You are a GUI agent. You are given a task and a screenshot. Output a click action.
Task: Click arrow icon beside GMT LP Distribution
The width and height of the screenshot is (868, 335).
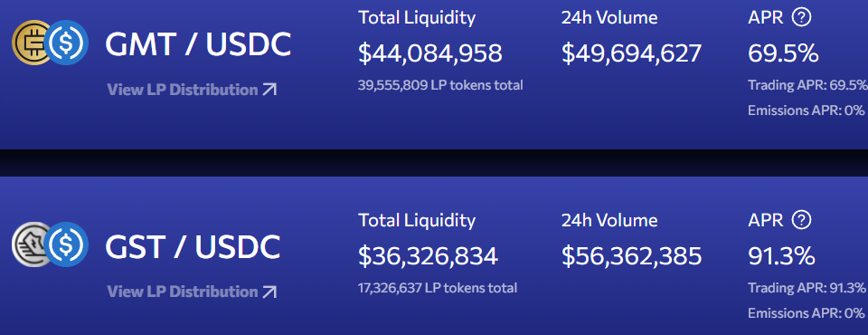click(x=269, y=90)
